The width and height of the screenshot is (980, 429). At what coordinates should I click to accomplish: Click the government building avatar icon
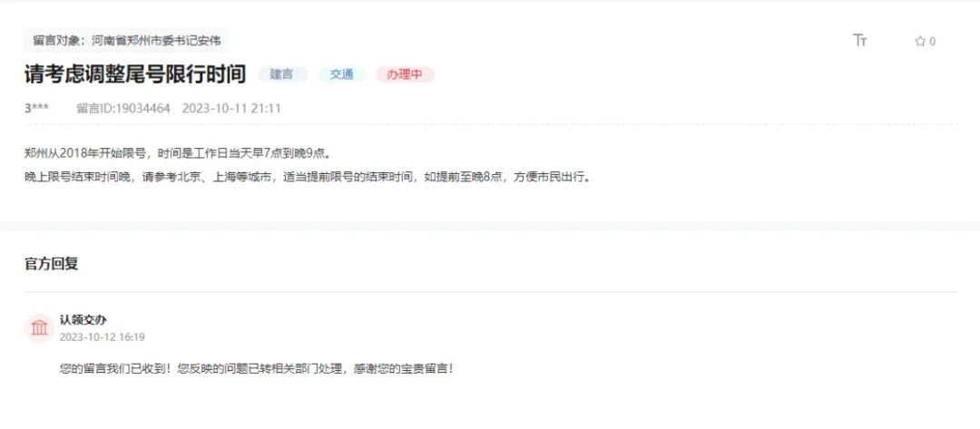(39, 327)
